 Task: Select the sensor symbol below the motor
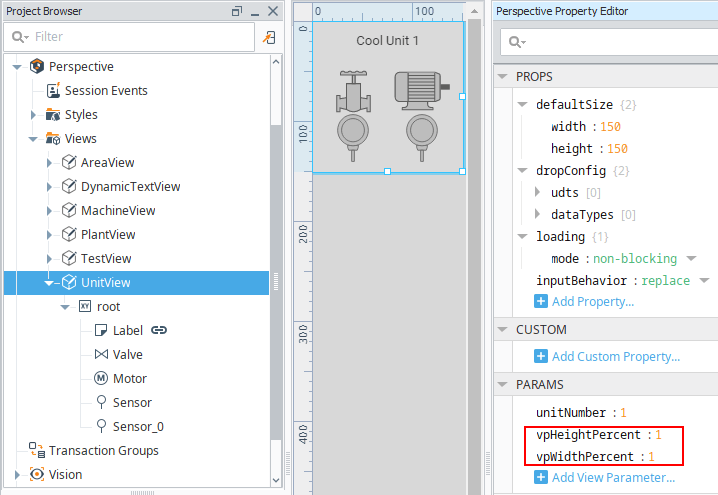click(x=422, y=137)
